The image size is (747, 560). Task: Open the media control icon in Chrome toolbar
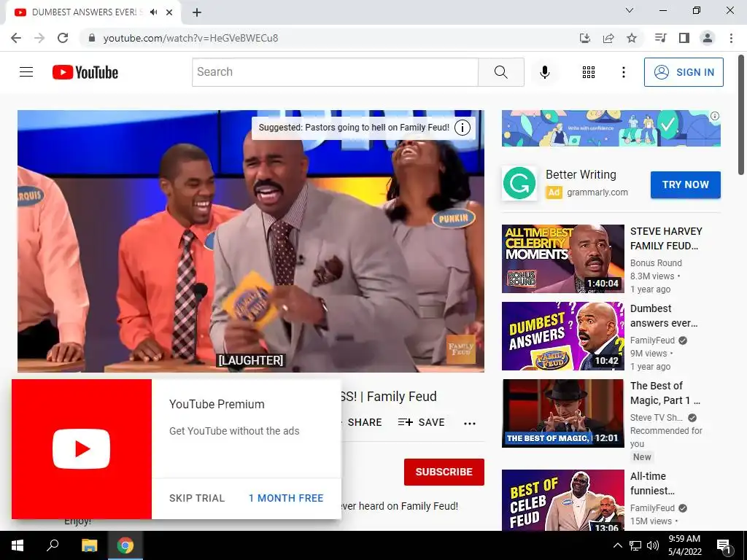point(661,38)
